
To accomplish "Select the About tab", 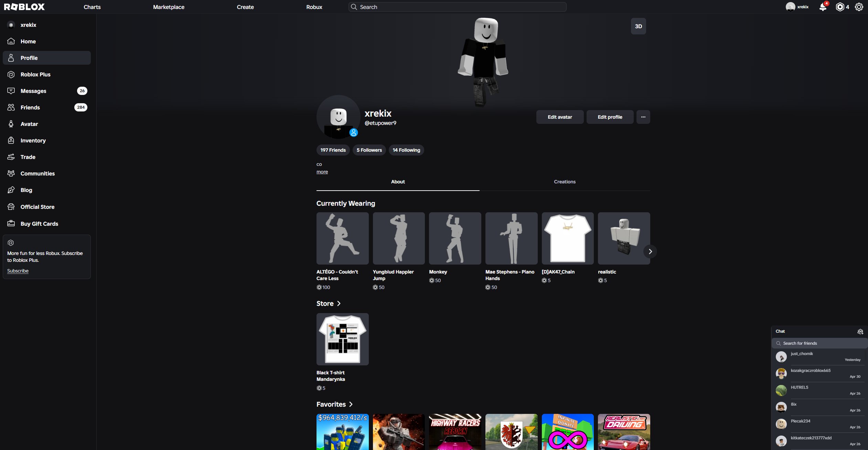I will (398, 182).
